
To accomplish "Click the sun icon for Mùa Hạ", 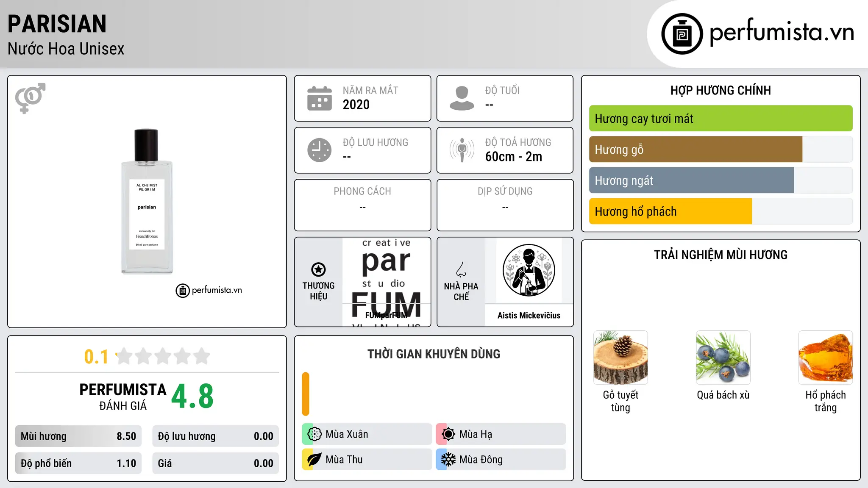I will (448, 434).
